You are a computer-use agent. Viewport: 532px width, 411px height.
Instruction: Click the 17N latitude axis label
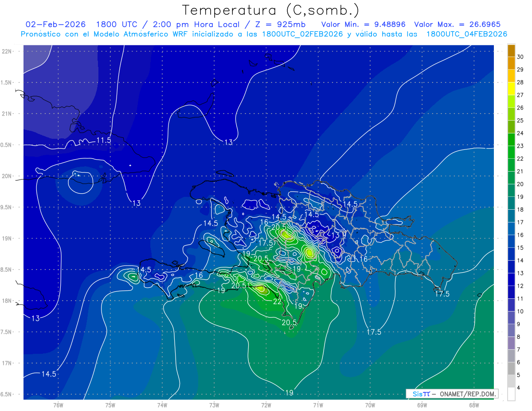tap(8, 363)
